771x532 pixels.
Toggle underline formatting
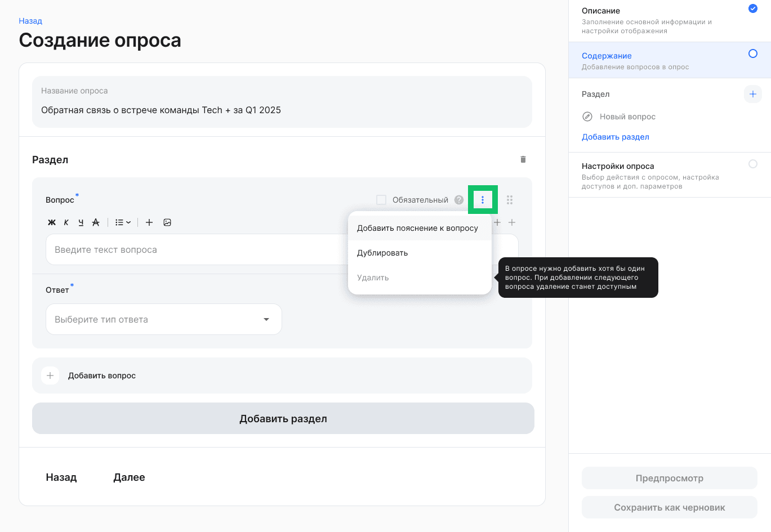coord(81,222)
